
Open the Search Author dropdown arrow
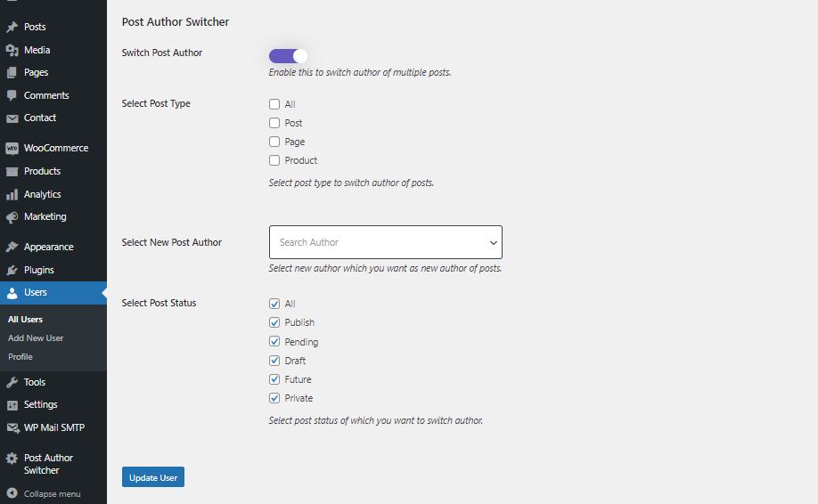(493, 242)
